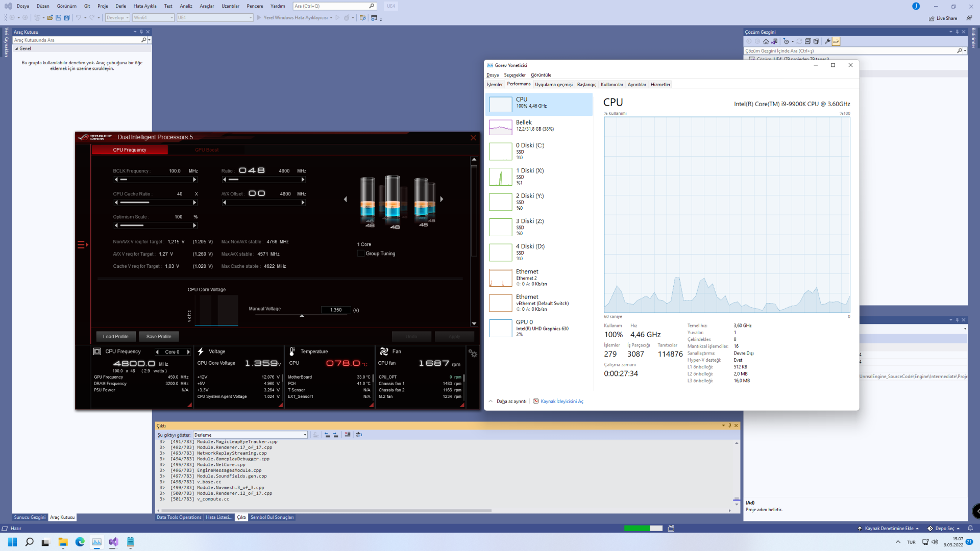This screenshot has height=551, width=980.
Task: Enable the Group Tuning checkbox
Action: coord(361,254)
